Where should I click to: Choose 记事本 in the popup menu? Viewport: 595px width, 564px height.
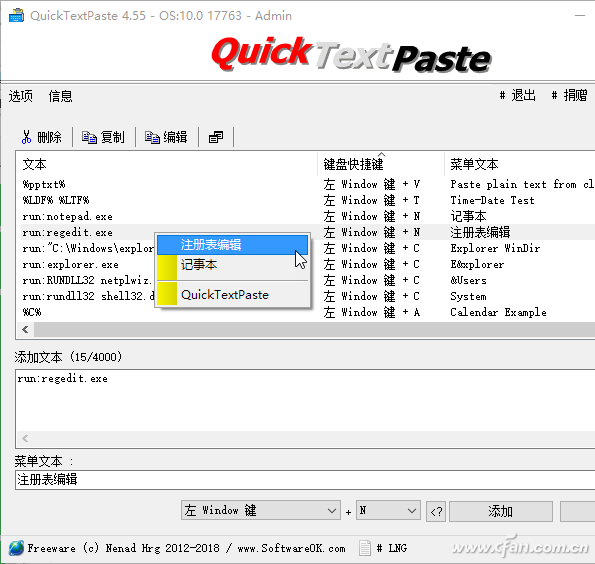click(232, 265)
